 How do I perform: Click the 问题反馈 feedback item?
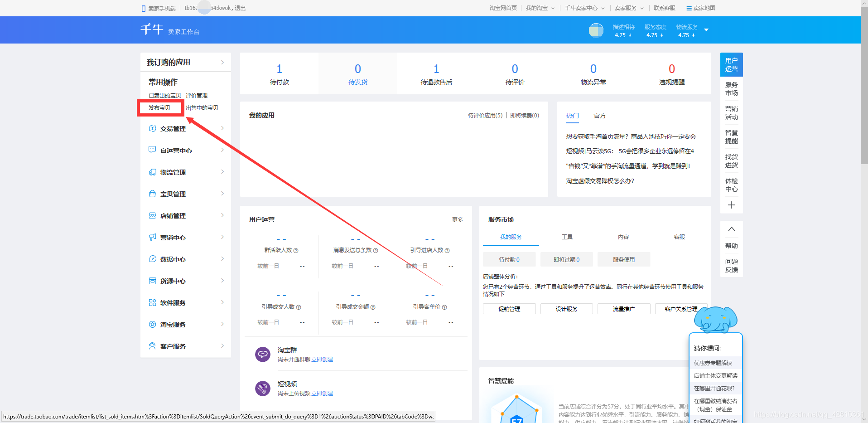(x=731, y=266)
